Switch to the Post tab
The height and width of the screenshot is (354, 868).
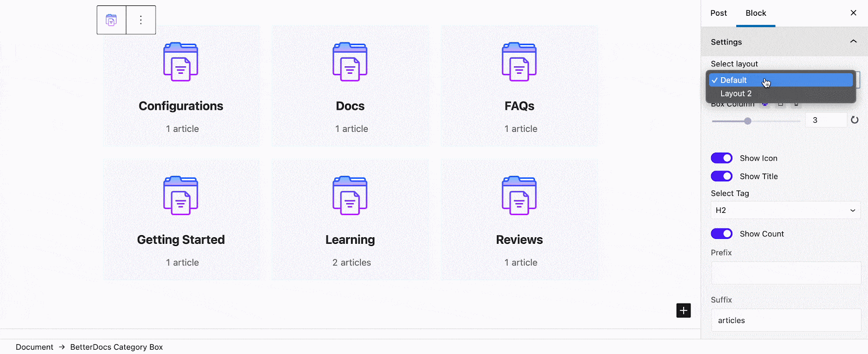click(x=719, y=13)
